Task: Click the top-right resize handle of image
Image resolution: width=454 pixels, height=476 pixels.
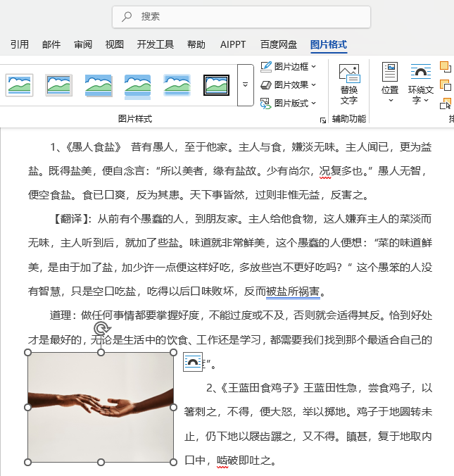Action: click(173, 353)
